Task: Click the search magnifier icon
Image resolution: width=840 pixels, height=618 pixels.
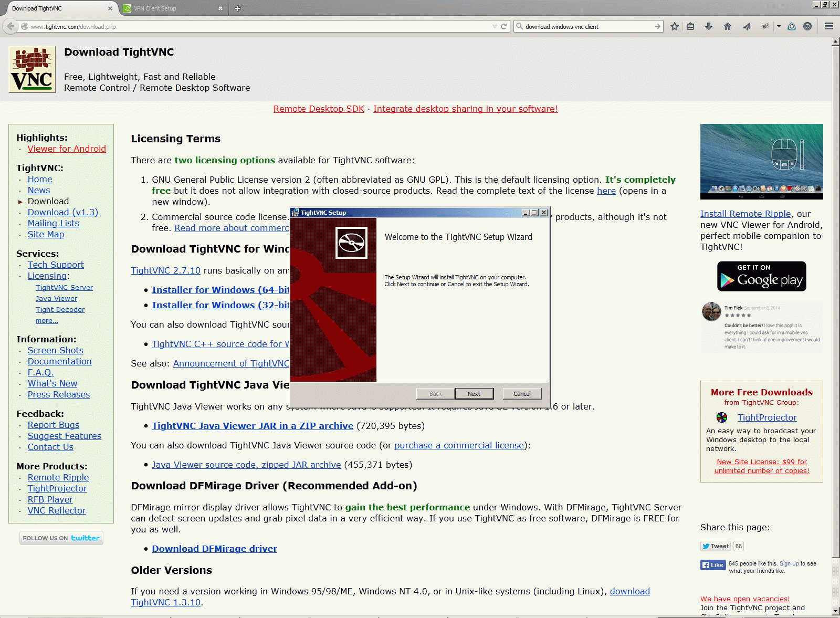Action: (519, 26)
